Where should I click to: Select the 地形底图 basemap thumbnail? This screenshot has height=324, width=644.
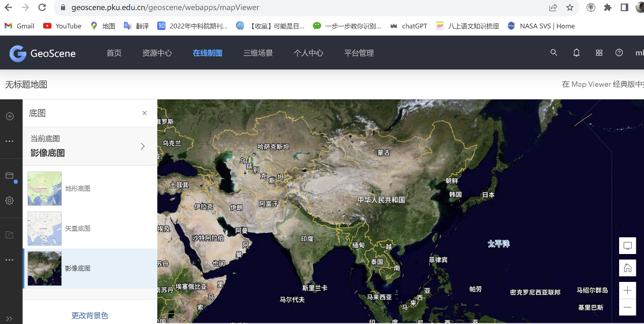tap(45, 188)
